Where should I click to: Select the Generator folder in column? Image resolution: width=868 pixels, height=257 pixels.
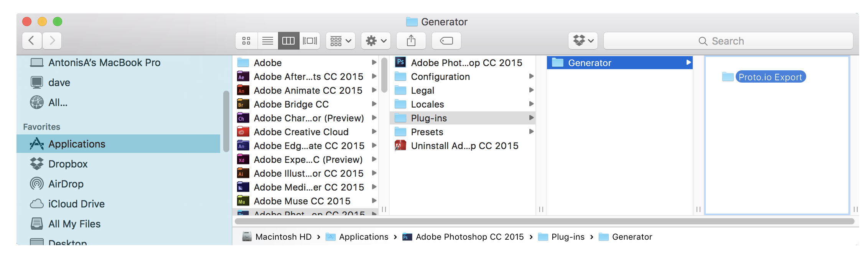point(620,63)
